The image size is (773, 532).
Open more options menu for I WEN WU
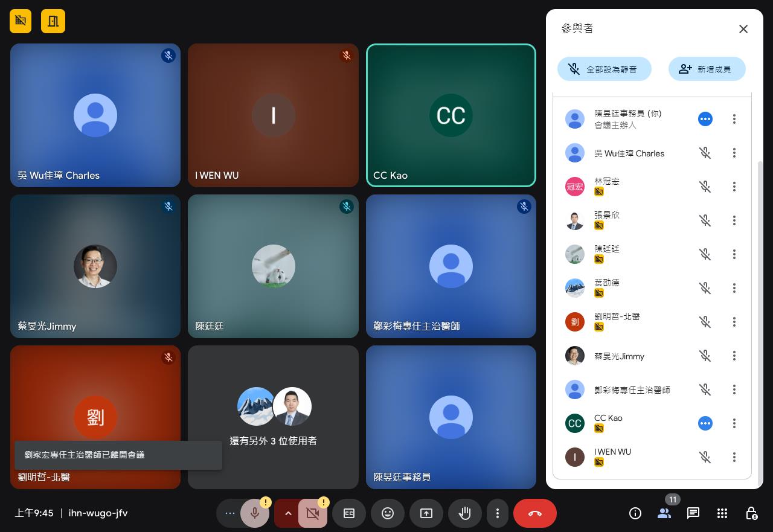[x=734, y=457]
